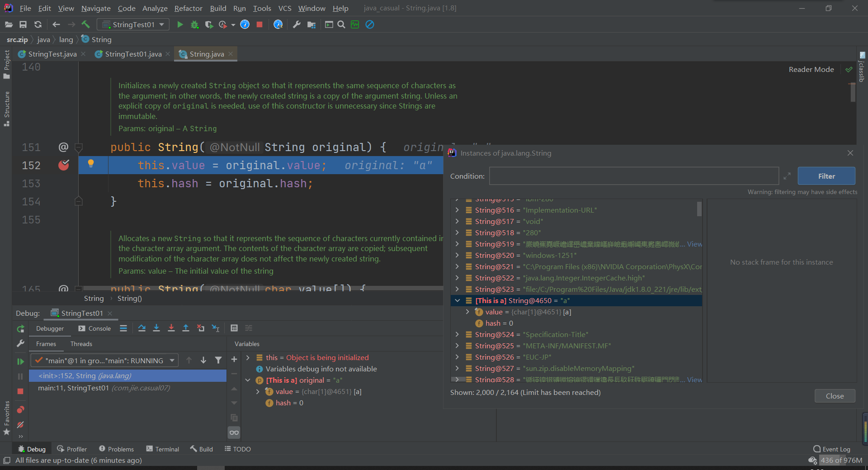Click Run to Cursor icon

216,328
